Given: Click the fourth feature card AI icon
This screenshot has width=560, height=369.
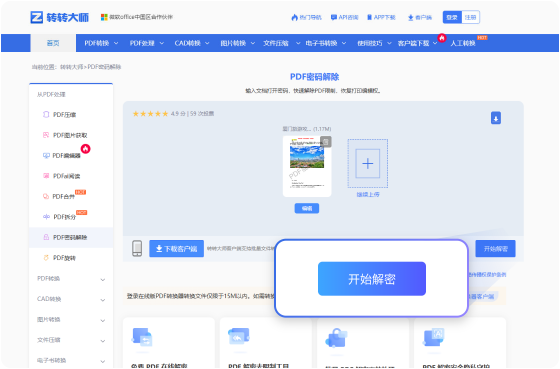Looking at the screenshot, I should 434,337.
